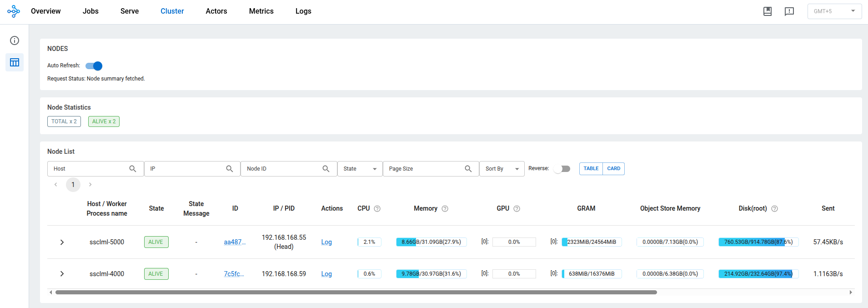Select the table layout sidebar icon
Image resolution: width=868 pixels, height=308 pixels.
click(15, 62)
